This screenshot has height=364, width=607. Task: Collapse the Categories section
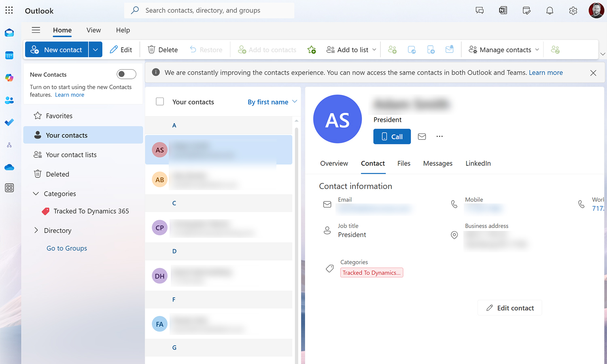click(36, 194)
